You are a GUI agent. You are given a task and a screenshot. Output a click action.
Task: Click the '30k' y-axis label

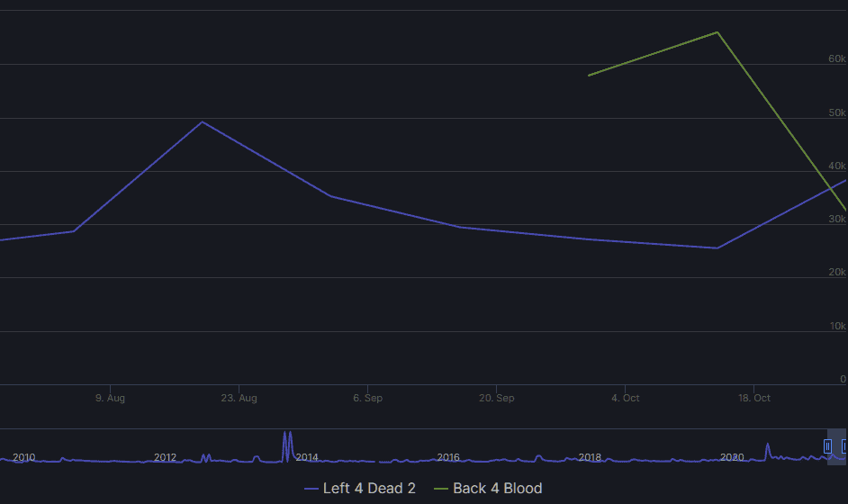click(x=837, y=219)
